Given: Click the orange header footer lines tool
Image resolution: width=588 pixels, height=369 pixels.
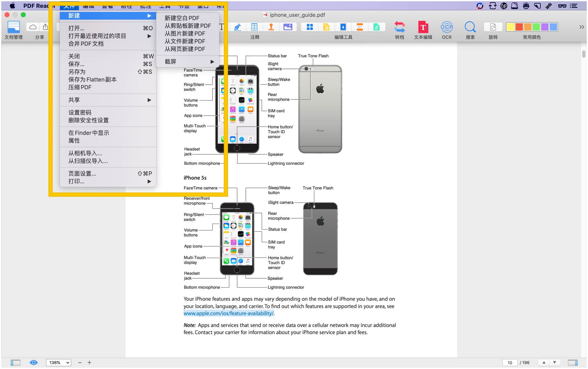Looking at the screenshot, I should 360,27.
